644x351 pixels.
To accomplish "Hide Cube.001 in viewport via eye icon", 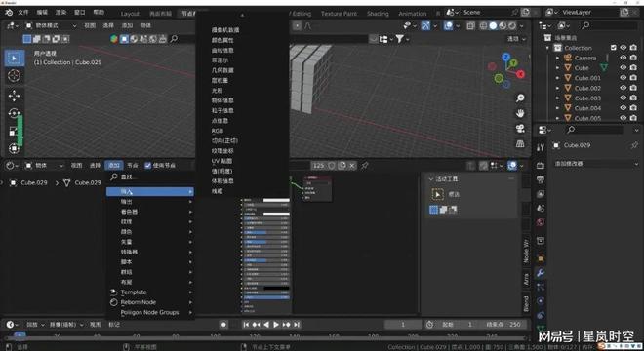I will coord(624,78).
